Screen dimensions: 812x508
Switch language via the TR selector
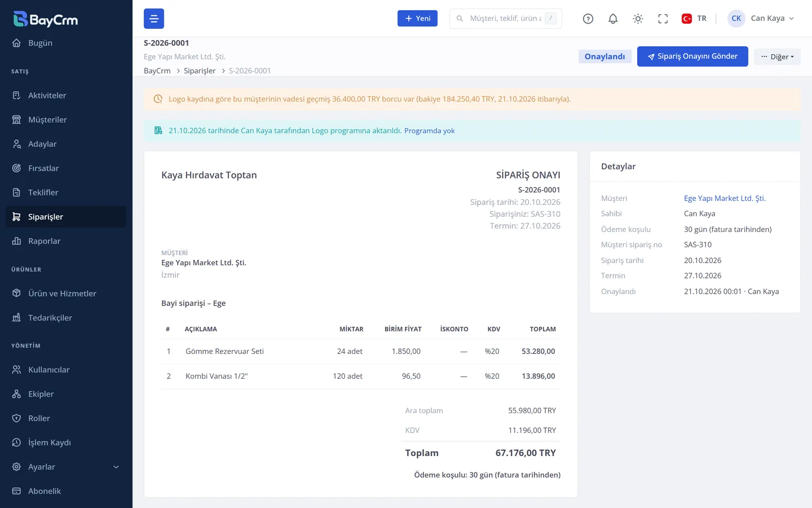[x=694, y=19]
